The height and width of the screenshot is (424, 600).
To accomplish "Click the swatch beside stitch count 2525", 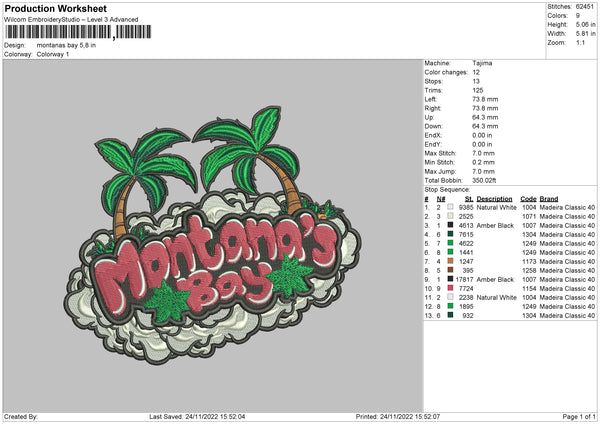I will pyautogui.click(x=450, y=216).
